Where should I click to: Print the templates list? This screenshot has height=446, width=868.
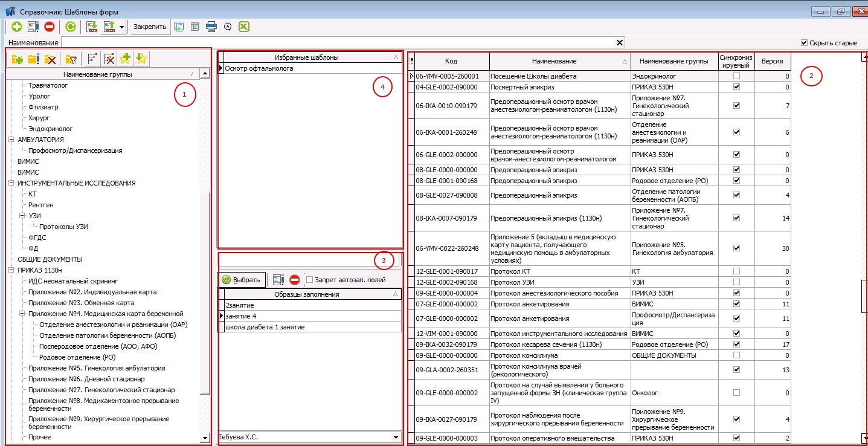211,27
